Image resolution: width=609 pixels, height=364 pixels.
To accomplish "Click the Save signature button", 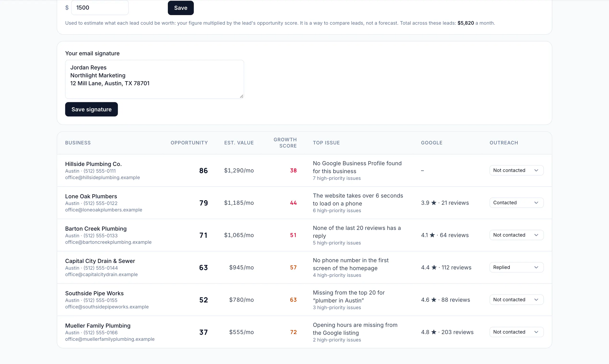I will coord(91,109).
